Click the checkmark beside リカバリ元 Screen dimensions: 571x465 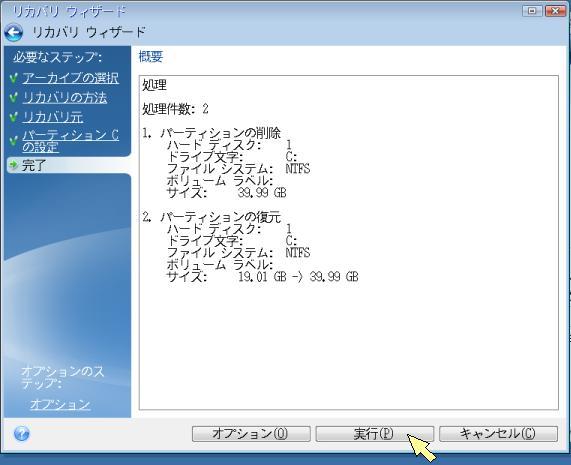pos(13,117)
